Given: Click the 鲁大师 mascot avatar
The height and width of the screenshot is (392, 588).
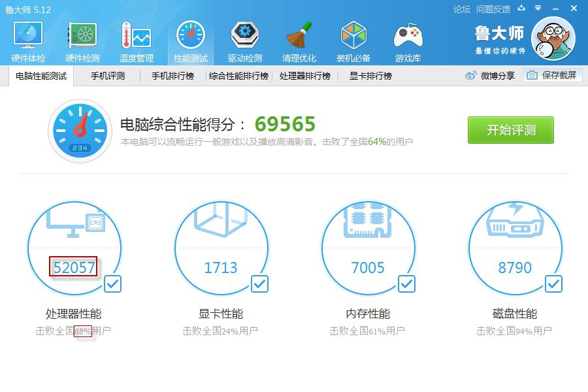Looking at the screenshot, I should point(553,39).
